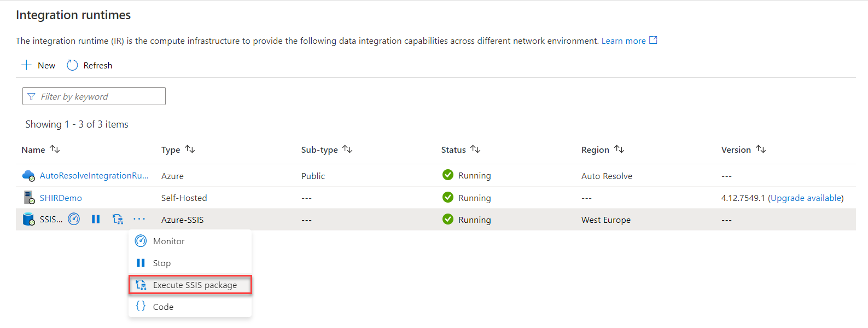868x328 pixels.
Task: Click the Refresh circular arrow icon
Action: [72, 65]
